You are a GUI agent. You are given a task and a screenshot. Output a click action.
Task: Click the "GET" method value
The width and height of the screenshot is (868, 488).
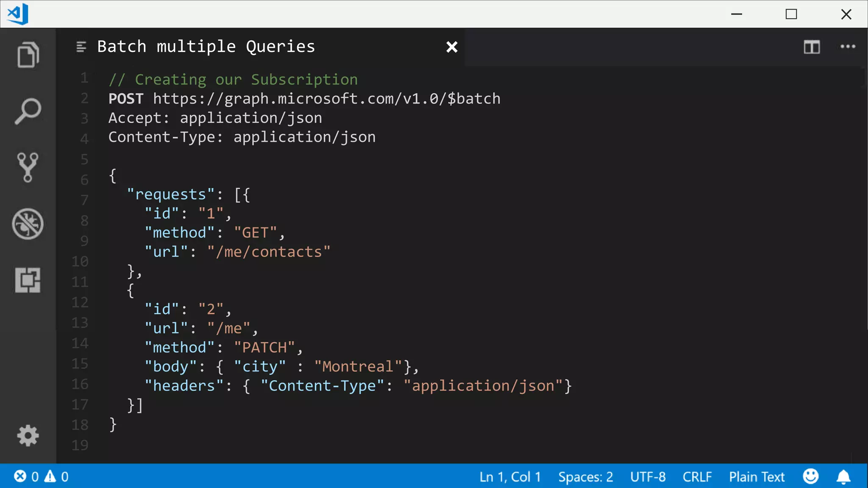click(x=255, y=233)
